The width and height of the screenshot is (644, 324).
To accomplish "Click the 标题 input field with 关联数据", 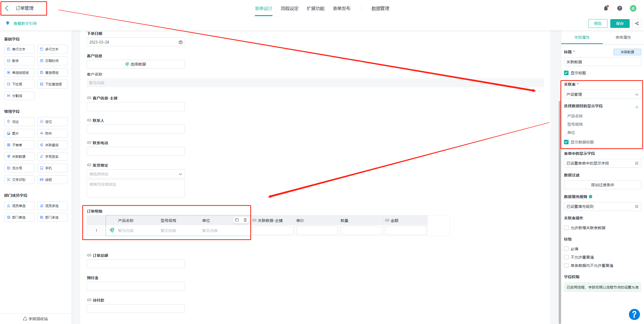I will pos(602,62).
